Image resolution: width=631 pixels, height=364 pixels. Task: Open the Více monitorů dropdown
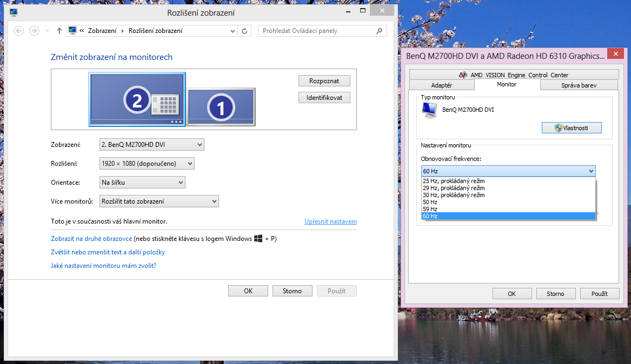pyautogui.click(x=159, y=201)
